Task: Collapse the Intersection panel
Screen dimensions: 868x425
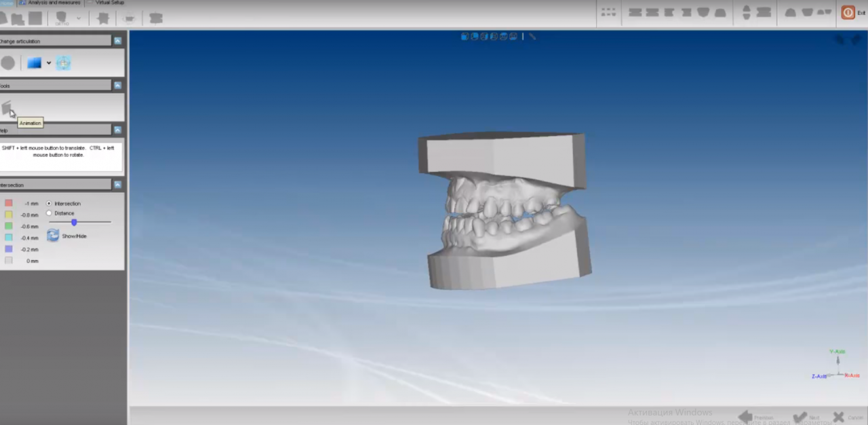Action: [x=118, y=185]
